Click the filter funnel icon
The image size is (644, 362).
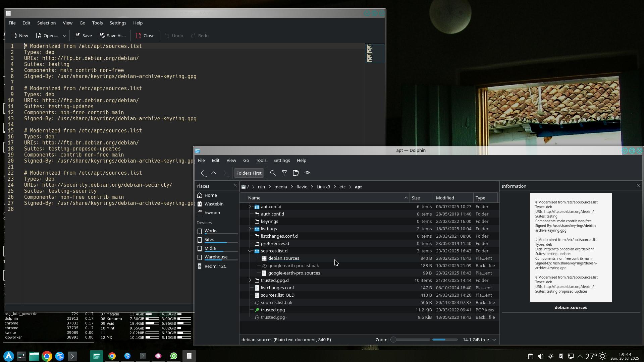click(x=284, y=173)
